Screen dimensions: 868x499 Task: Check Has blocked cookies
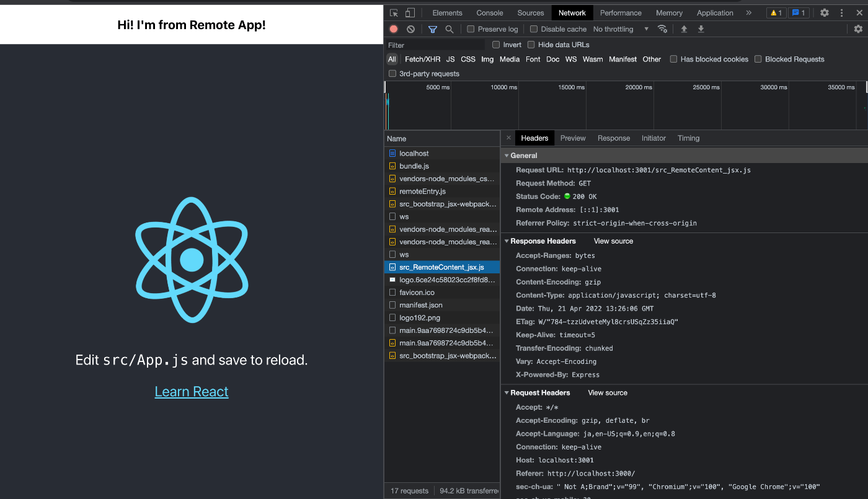[673, 60]
